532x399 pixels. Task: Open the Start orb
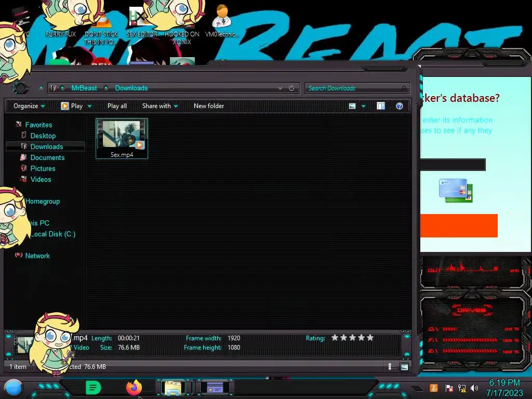14,388
